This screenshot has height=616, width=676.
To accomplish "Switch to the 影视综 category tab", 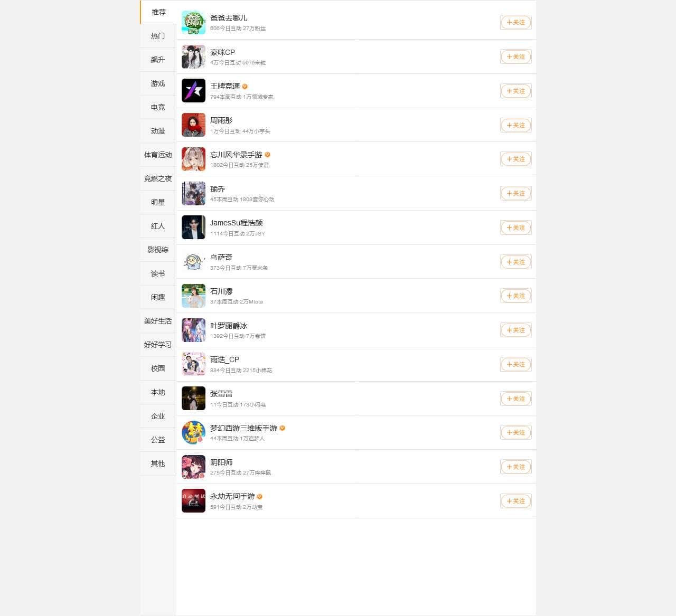I will click(158, 250).
